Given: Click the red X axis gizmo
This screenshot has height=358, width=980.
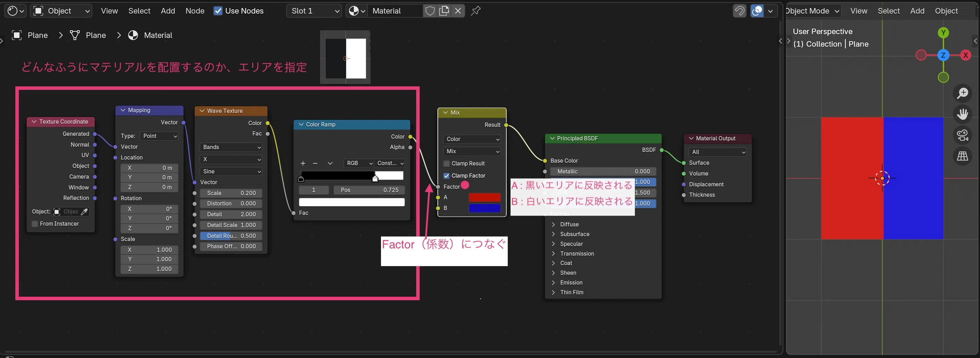Looking at the screenshot, I should point(965,55).
